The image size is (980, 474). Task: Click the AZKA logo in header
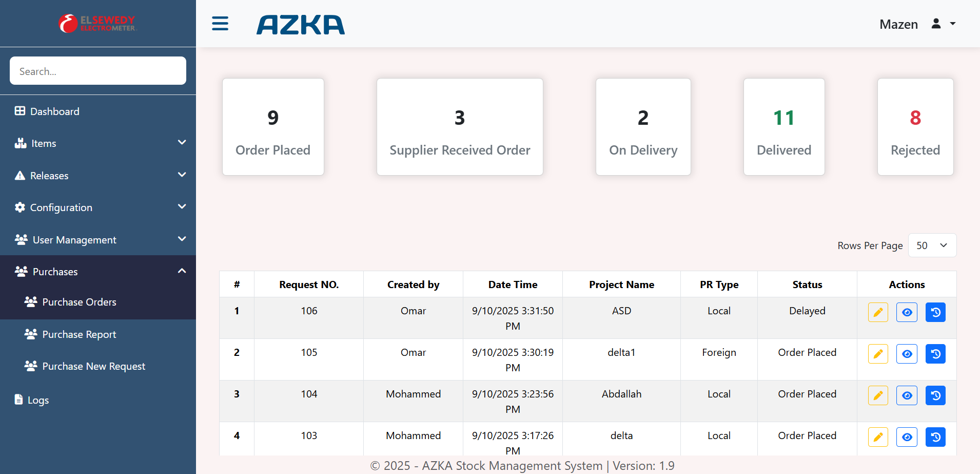(x=301, y=25)
